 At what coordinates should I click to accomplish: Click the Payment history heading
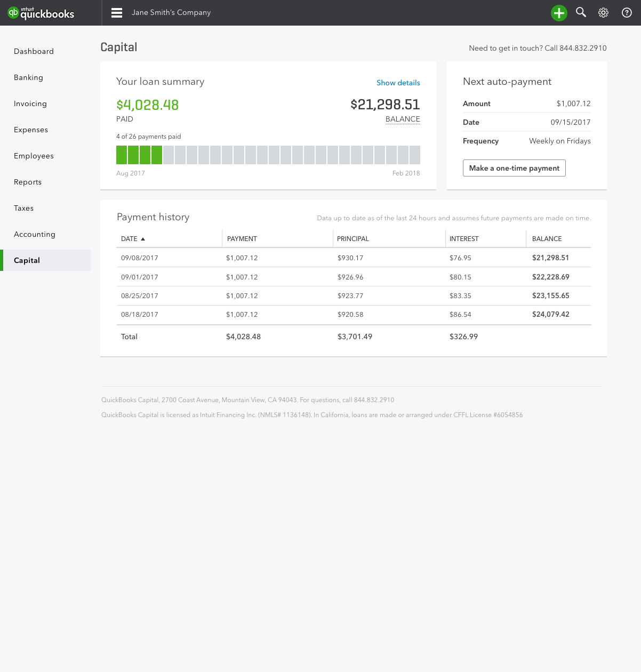pyautogui.click(x=153, y=217)
